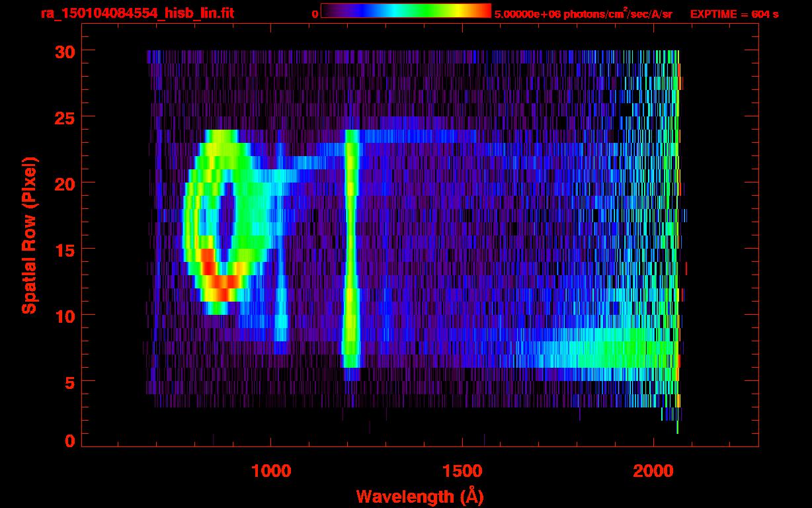Image resolution: width=812 pixels, height=508 pixels.
Task: Click the 5.00000e+06 photons/cm²/sec/A/sr label
Action: 583,13
